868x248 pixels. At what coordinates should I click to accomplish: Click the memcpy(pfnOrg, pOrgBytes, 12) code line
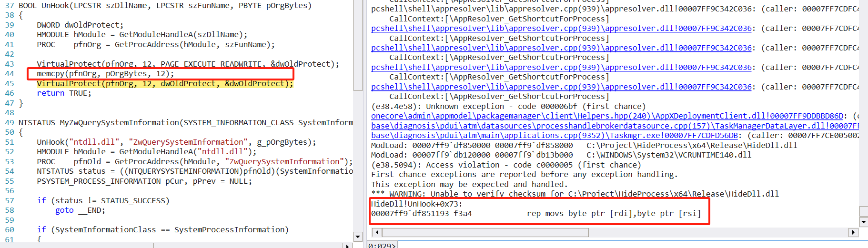pos(105,74)
